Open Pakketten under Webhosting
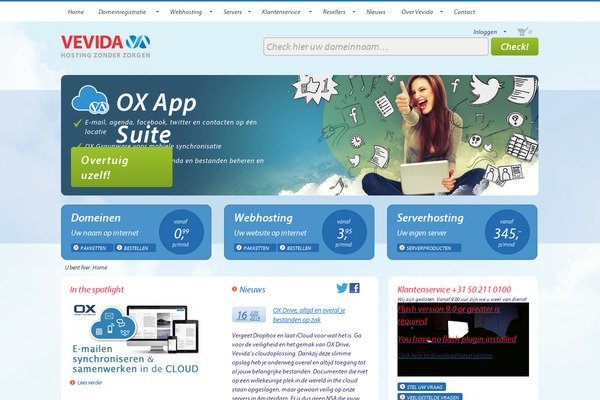This screenshot has width=600, height=400. point(255,248)
